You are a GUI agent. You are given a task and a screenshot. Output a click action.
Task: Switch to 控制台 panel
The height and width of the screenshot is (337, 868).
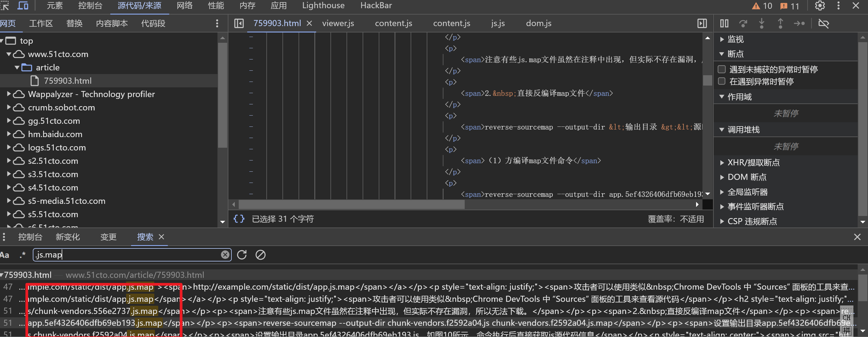tap(90, 6)
